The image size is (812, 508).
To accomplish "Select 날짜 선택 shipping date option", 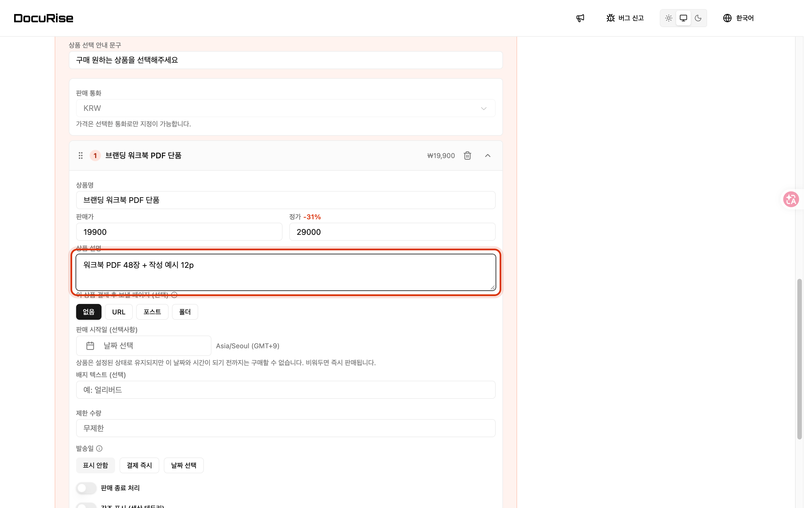I will point(184,465).
